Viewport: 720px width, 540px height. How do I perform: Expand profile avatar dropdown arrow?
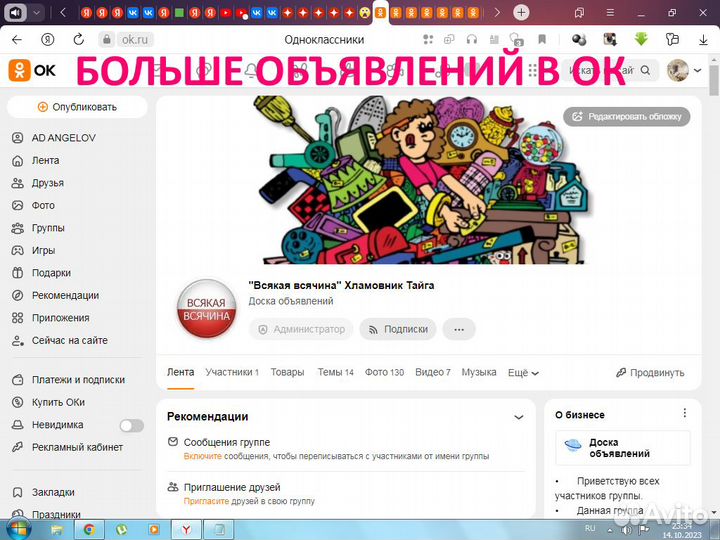point(698,71)
